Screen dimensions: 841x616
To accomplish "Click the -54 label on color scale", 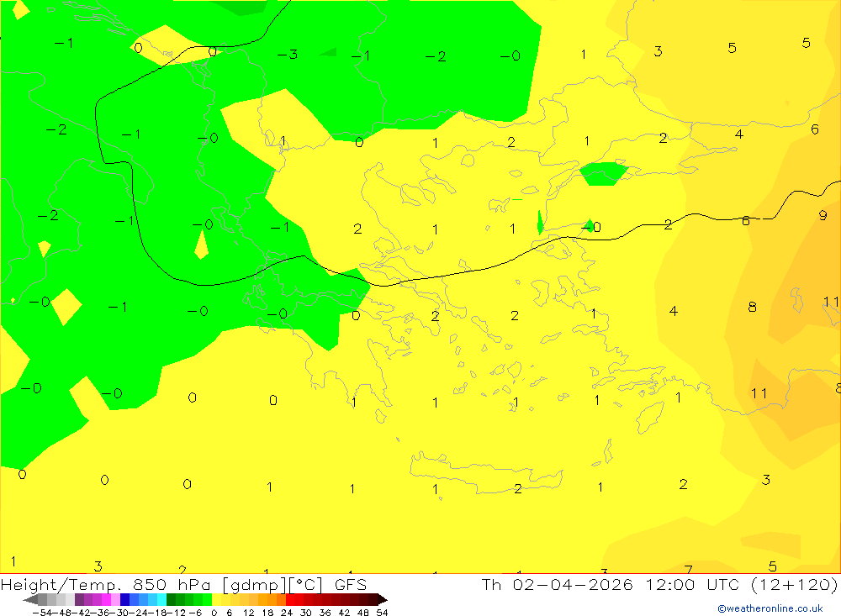I will click(43, 613).
